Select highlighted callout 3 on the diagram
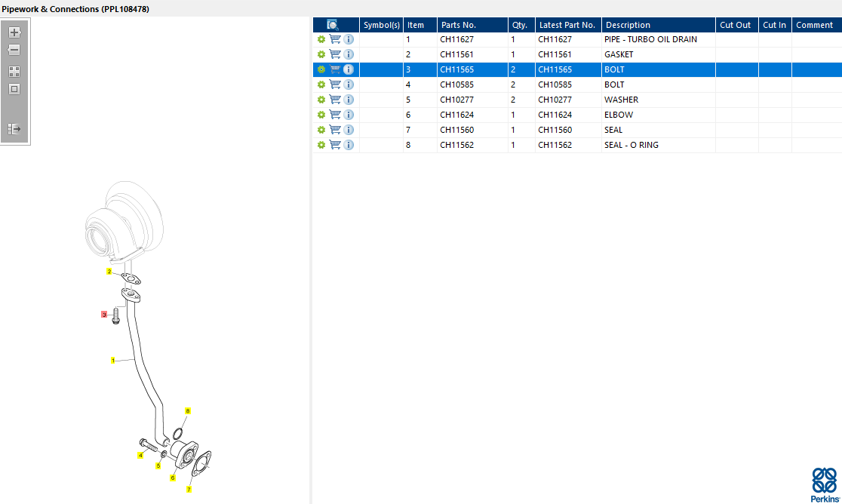842x504 pixels. coord(104,315)
